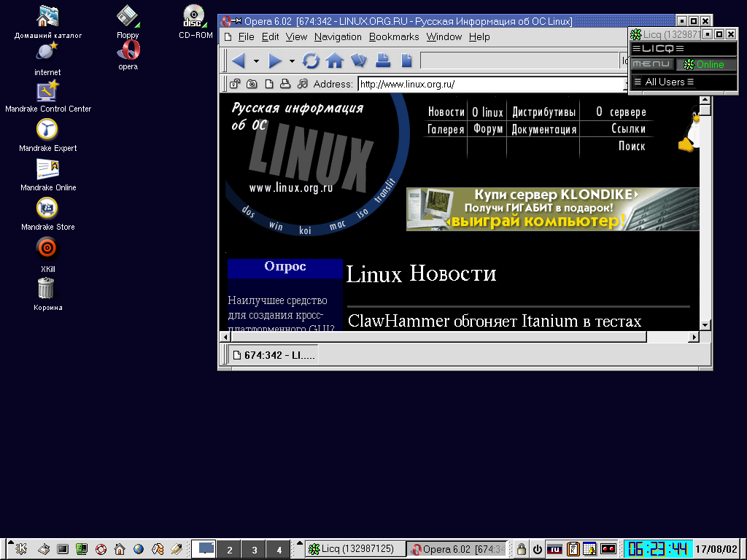Open the Navigation menu

click(338, 36)
